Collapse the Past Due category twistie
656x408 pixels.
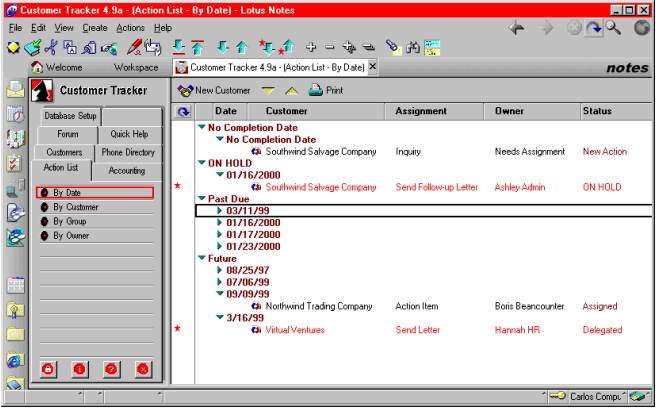202,198
